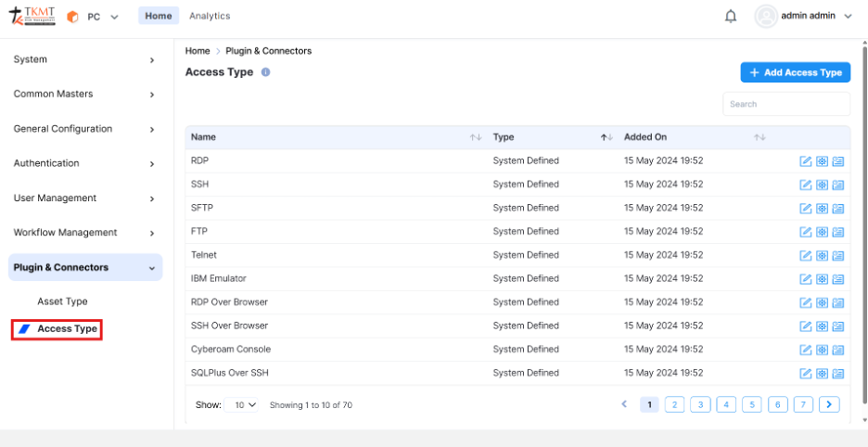Click the admin user avatar icon

(x=766, y=16)
